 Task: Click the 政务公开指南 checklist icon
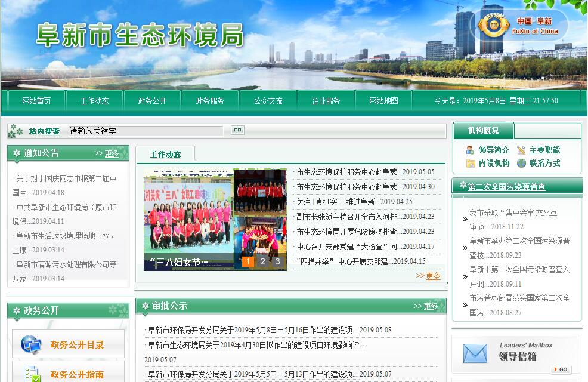tap(30, 374)
